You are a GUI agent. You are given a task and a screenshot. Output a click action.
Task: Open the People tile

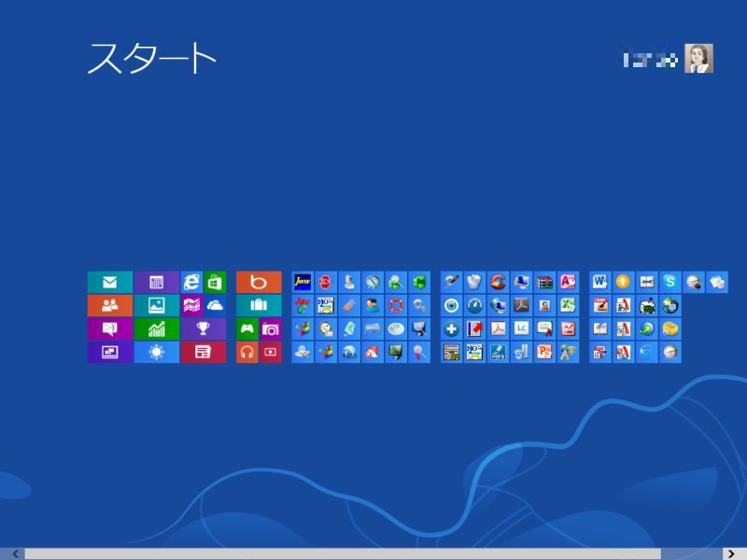click(110, 305)
